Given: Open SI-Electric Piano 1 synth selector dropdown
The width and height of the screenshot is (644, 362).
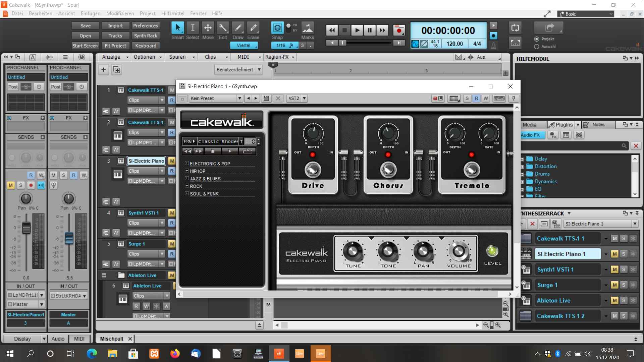Looking at the screenshot, I should tap(601, 224).
